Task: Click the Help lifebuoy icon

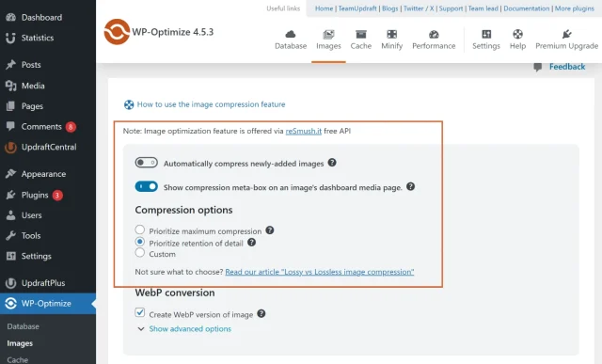Action: pyautogui.click(x=517, y=34)
